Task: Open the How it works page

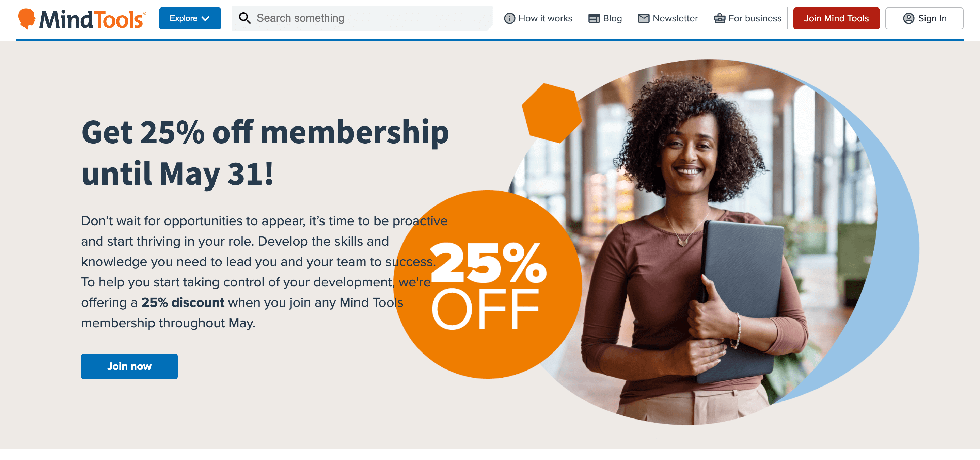Action: click(x=539, y=18)
